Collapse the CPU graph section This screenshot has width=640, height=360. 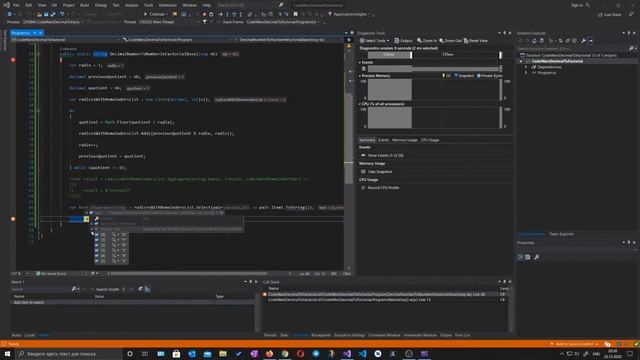(x=360, y=104)
